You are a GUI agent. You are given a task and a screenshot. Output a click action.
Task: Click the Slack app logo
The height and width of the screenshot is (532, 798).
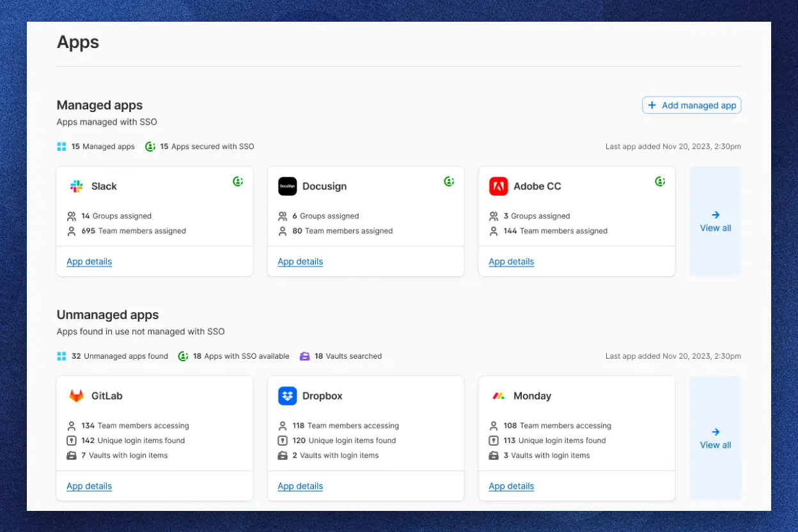(x=76, y=186)
